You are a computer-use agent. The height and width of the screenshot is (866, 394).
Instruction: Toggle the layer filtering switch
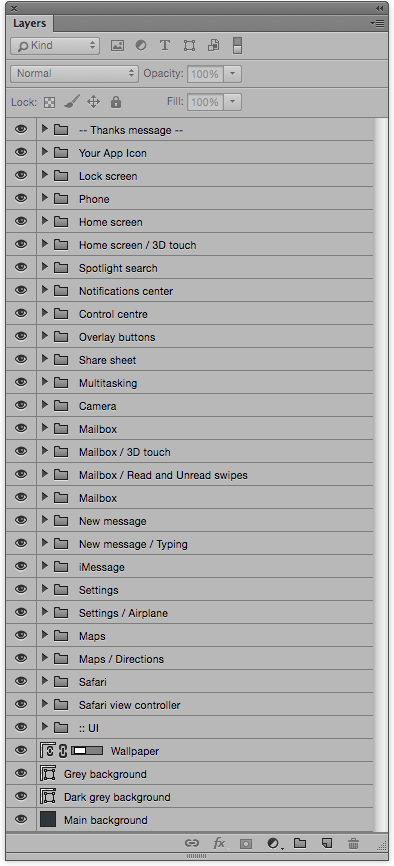pyautogui.click(x=237, y=46)
